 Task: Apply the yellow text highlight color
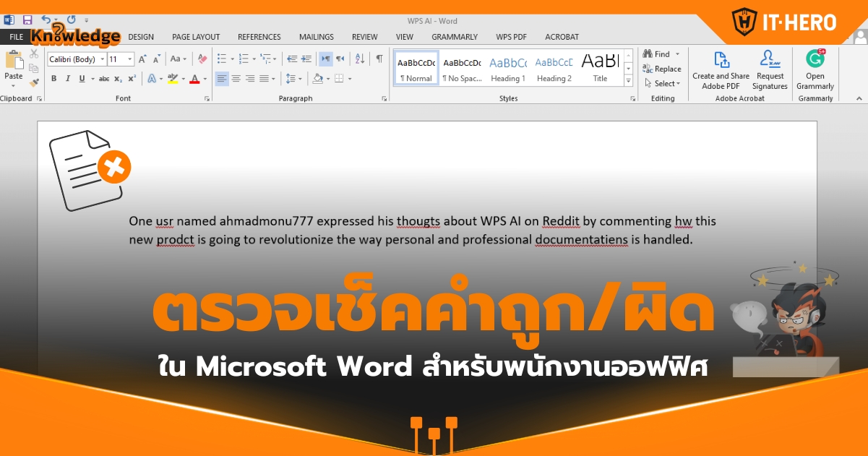click(172, 79)
